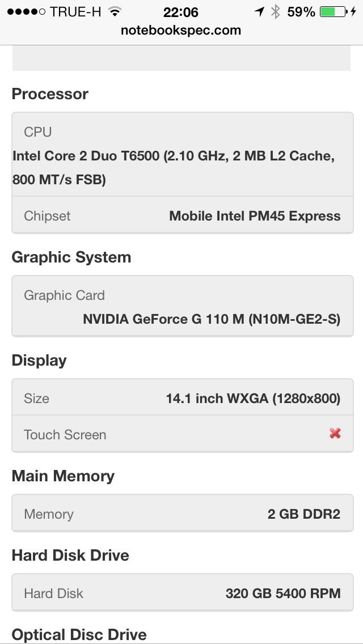
Task: Select the CPU specification row
Action: (183, 154)
